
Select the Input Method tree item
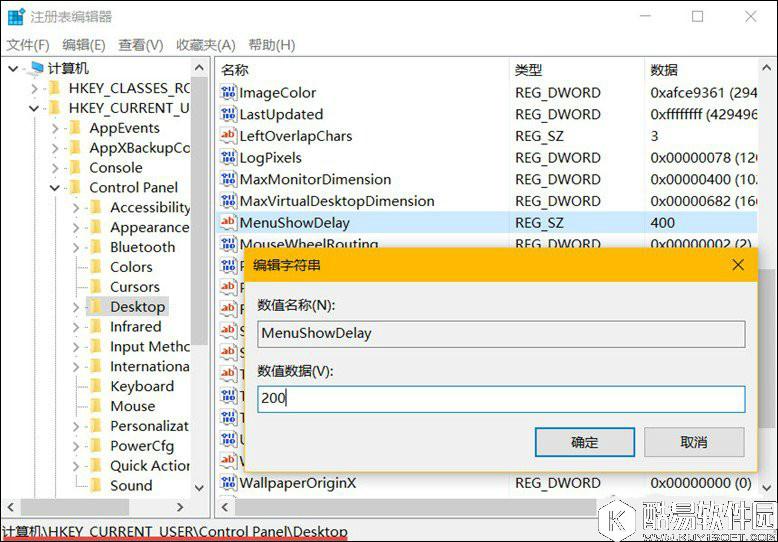click(149, 346)
